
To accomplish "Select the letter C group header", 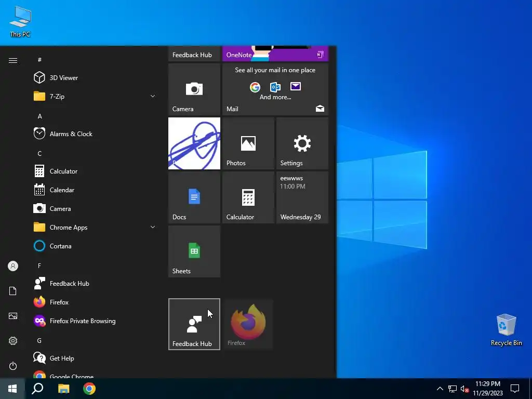I will (39, 153).
